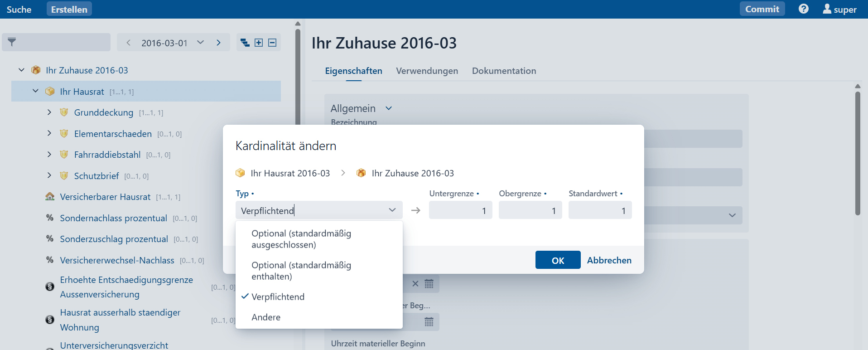Click Abbrechen to cancel the dialog
The width and height of the screenshot is (868, 350).
click(x=609, y=260)
